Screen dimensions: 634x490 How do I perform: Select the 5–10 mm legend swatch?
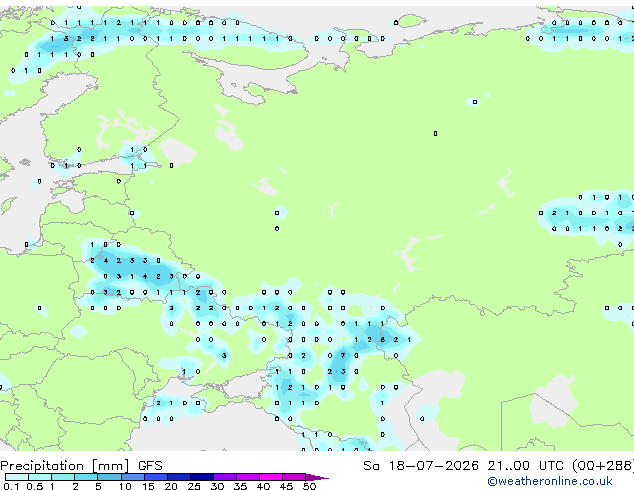(109, 477)
